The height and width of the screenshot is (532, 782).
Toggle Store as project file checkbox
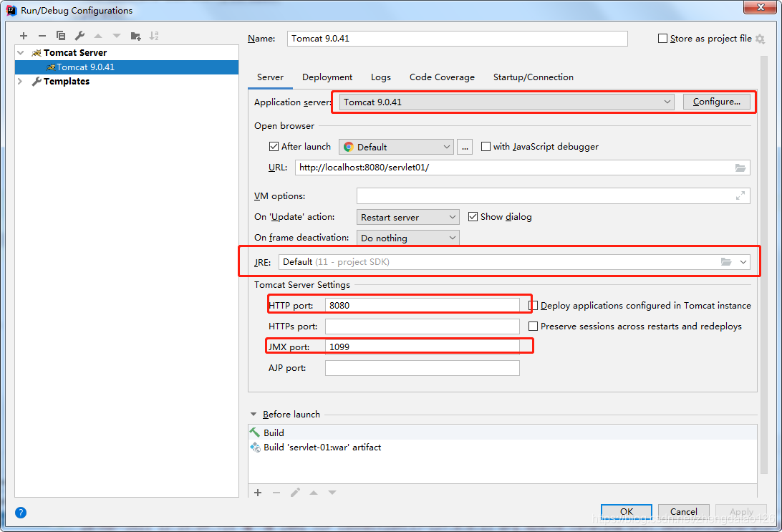[x=663, y=39]
